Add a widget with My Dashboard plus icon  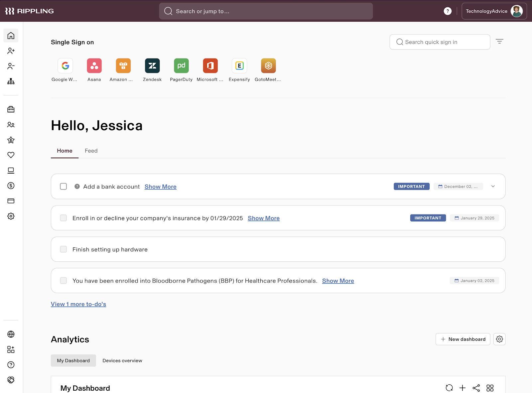coord(463,388)
